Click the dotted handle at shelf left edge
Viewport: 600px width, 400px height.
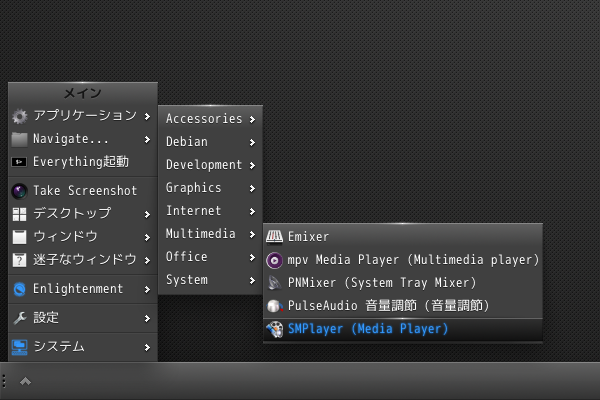[x=4, y=381]
